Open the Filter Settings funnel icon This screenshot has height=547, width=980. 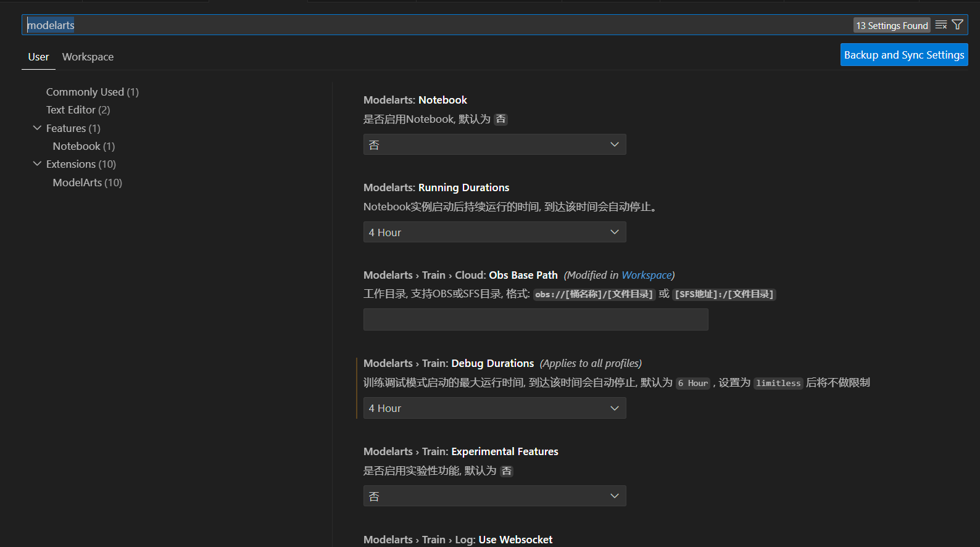(x=957, y=25)
